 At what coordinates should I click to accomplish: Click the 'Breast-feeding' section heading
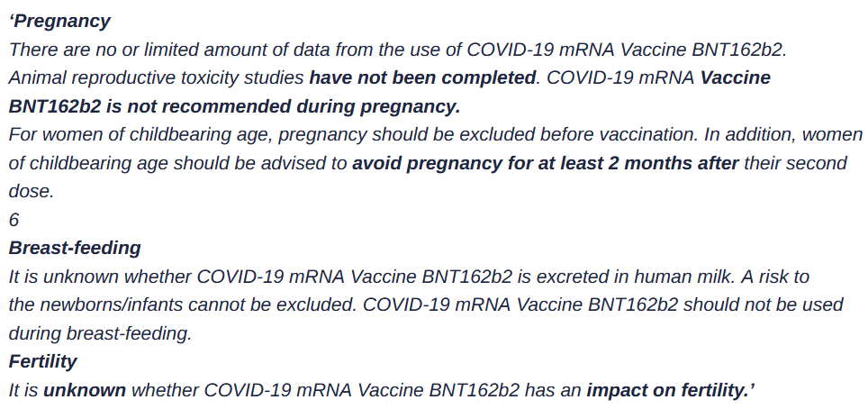pyautogui.click(x=75, y=248)
